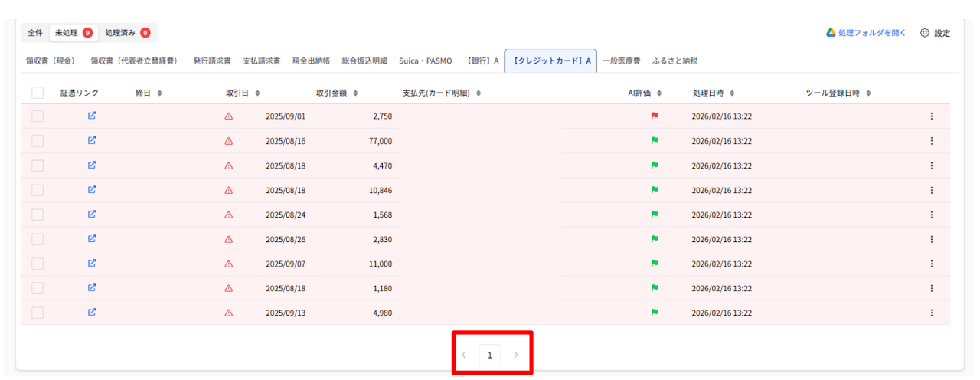Check the box for the 77,000 row
This screenshot has height=380, width=980.
point(38,141)
